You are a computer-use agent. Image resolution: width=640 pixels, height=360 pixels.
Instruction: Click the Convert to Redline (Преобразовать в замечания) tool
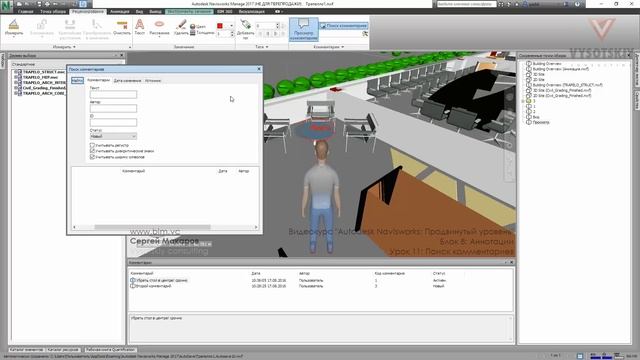coord(97,29)
